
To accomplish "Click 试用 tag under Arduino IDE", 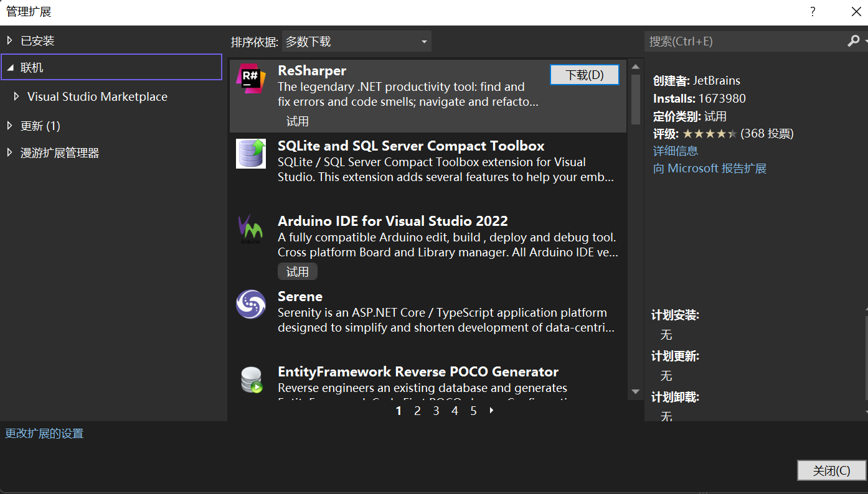I will pyautogui.click(x=298, y=272).
